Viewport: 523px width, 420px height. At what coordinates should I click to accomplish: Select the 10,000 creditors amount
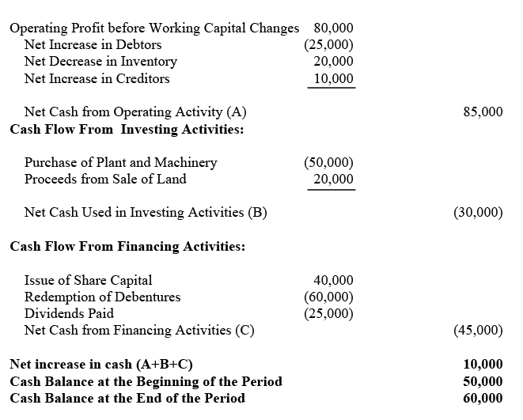(334, 78)
